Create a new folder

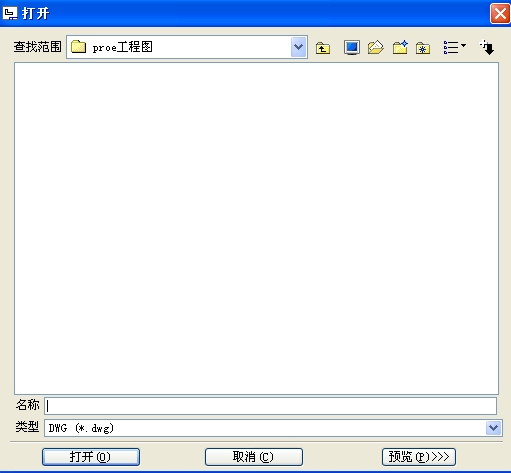tap(400, 47)
